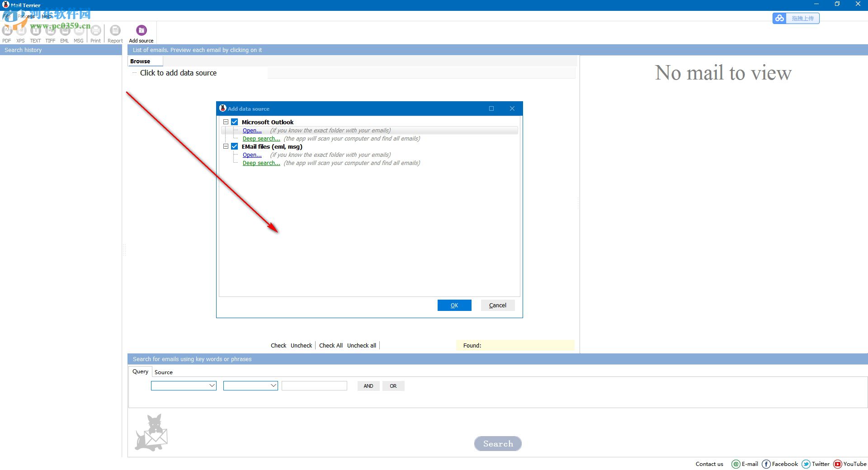Click the Check All button
This screenshot has width=868, height=470.
click(x=331, y=346)
